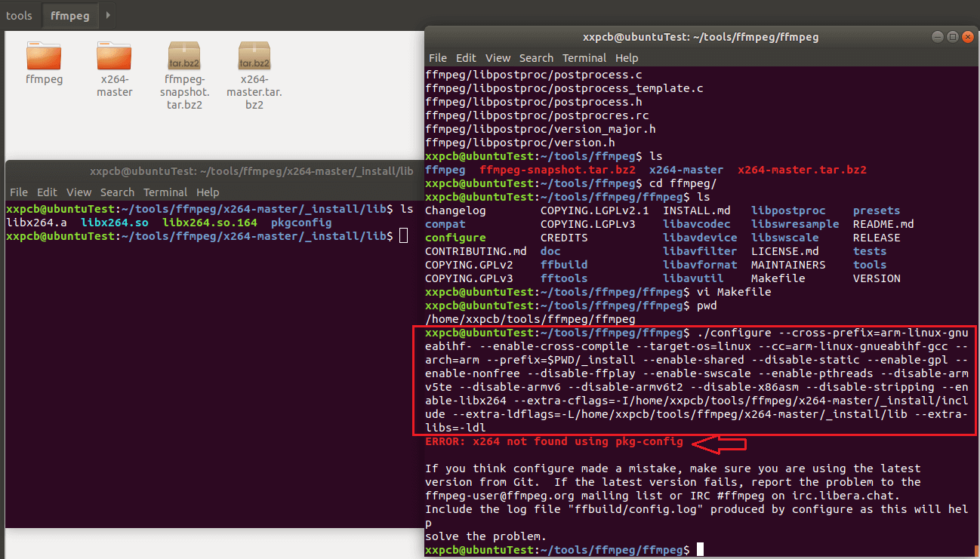Image resolution: width=980 pixels, height=559 pixels.
Task: Click 'libswscale' in the ls listing
Action: (785, 238)
